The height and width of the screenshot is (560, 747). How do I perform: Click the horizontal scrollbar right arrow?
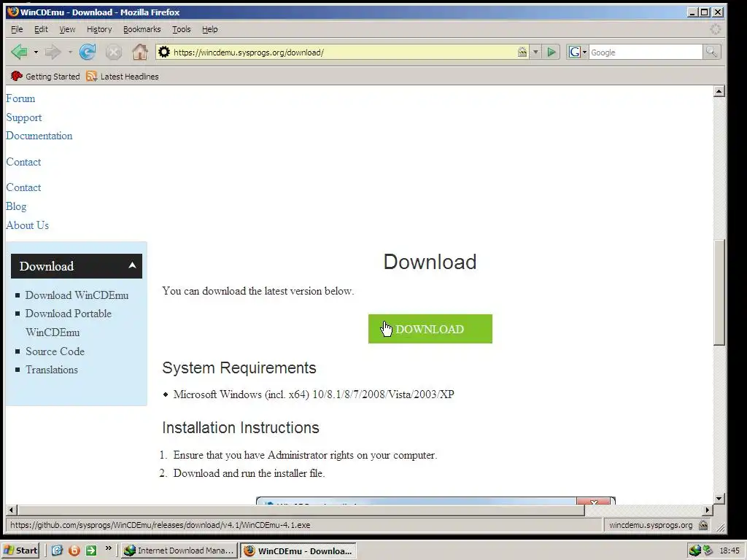708,510
